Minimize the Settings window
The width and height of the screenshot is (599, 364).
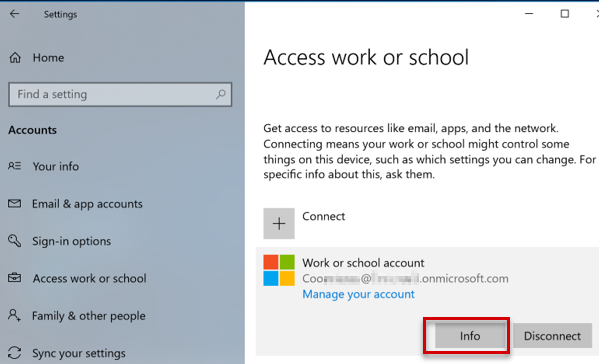(x=529, y=14)
